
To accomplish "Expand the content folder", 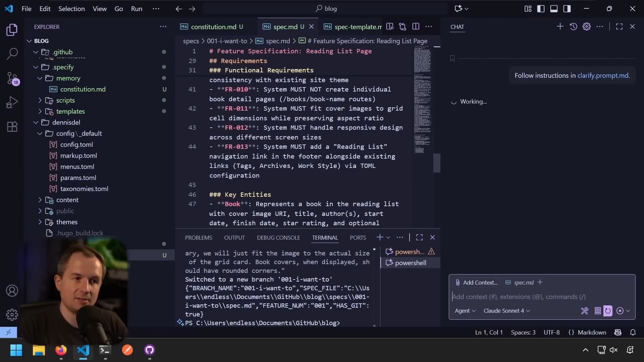I will pyautogui.click(x=67, y=200).
